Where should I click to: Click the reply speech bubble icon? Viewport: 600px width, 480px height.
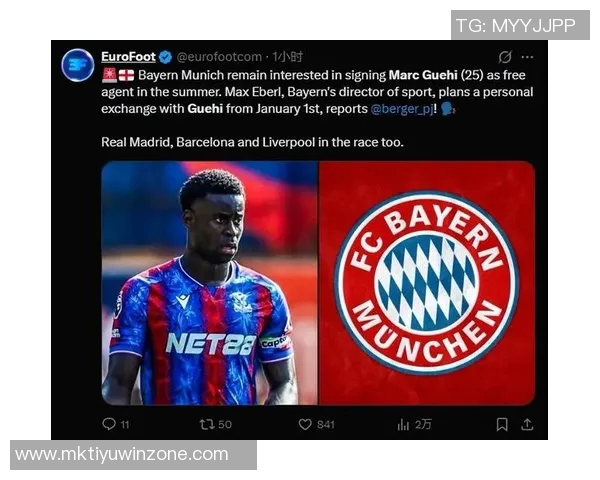pyautogui.click(x=109, y=424)
